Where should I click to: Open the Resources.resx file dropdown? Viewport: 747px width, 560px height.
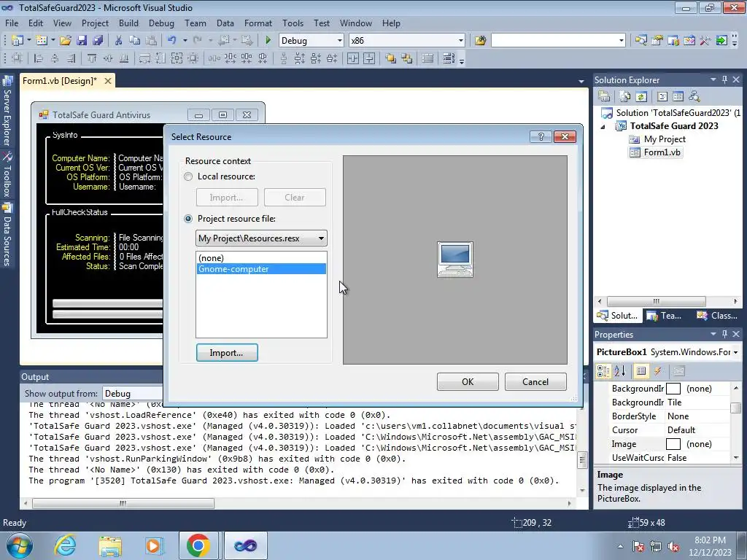point(321,238)
